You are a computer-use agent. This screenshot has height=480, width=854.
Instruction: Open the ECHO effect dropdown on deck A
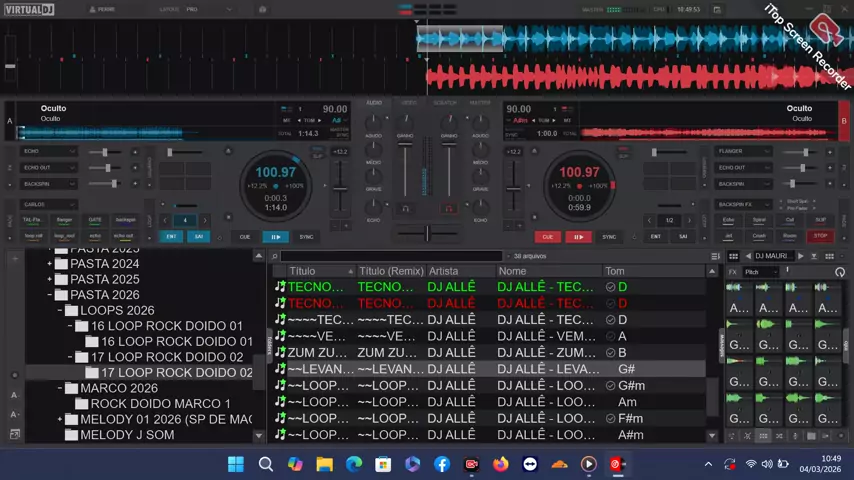[48, 151]
